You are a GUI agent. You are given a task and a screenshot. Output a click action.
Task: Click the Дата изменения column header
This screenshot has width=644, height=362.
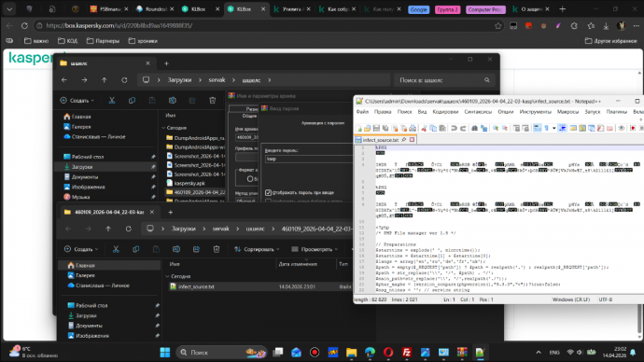[x=298, y=264]
